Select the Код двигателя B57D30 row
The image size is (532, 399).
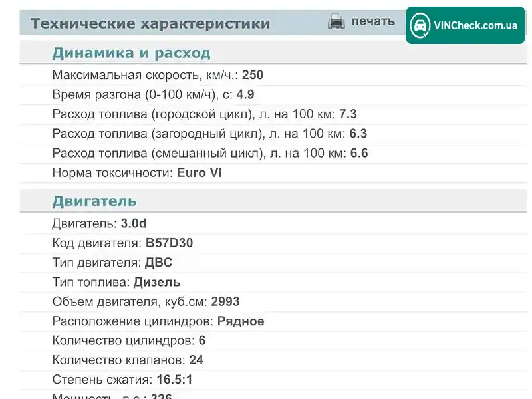pos(273,243)
